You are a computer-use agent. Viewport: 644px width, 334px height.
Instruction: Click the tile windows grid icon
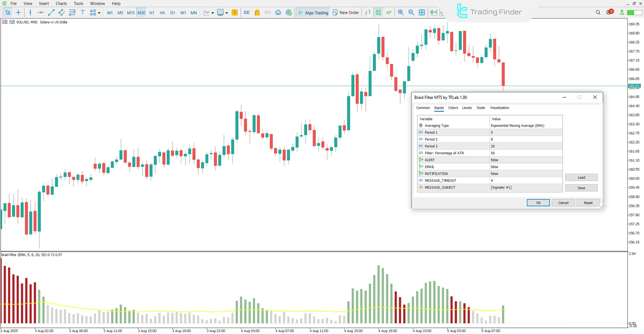point(422,12)
